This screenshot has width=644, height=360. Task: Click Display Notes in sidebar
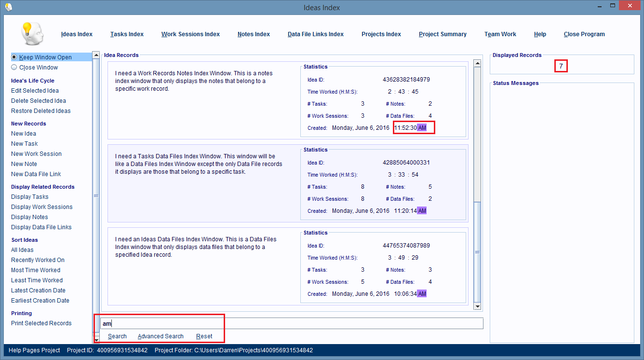29,217
